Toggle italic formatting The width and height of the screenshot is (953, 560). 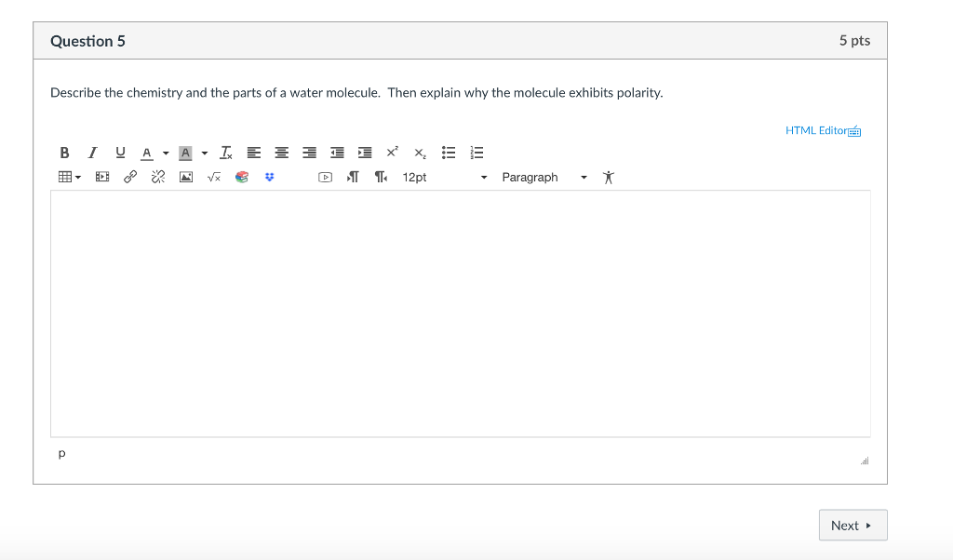[91, 153]
